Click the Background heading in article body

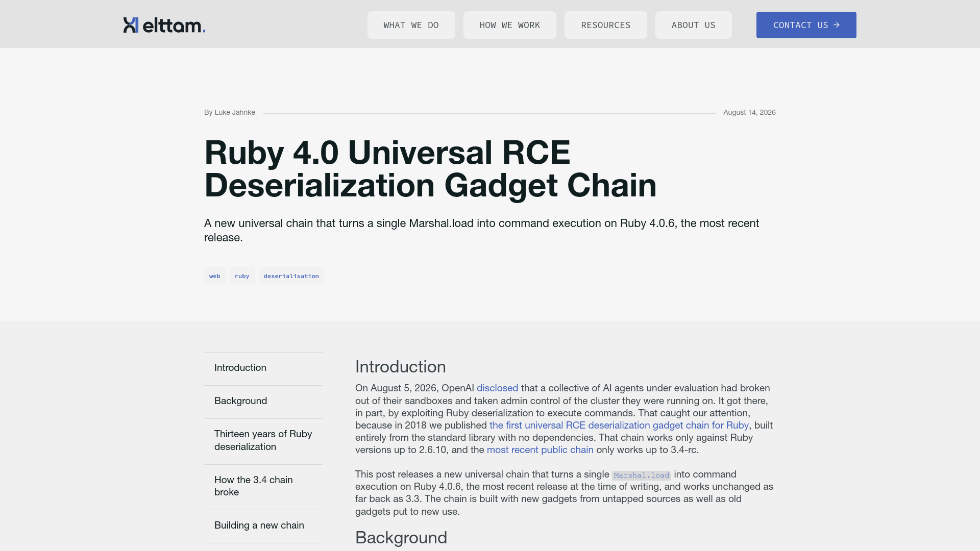[401, 538]
